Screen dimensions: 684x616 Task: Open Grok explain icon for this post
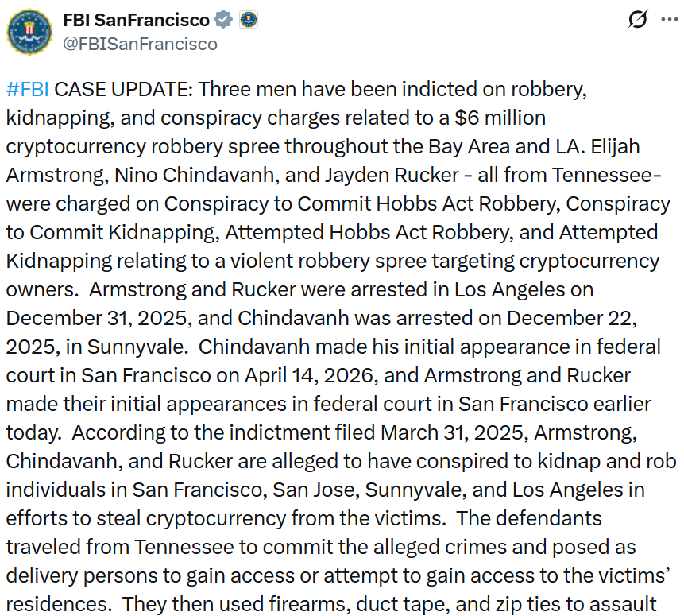click(637, 19)
